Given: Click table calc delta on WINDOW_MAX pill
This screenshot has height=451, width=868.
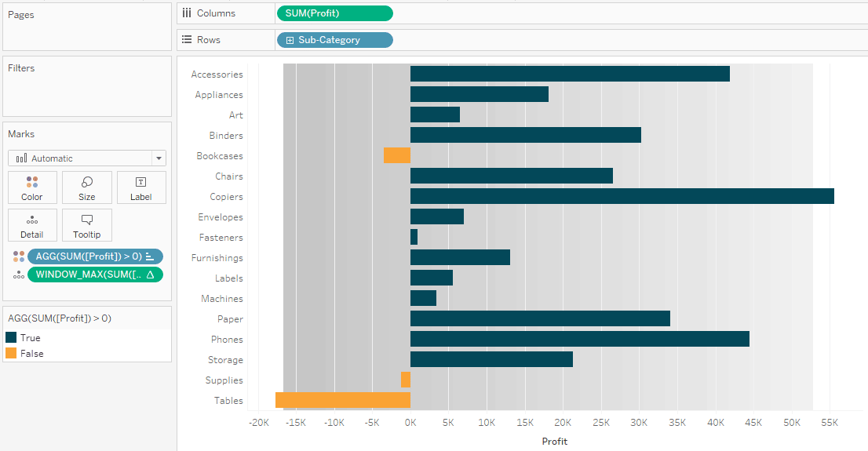Looking at the screenshot, I should 150,275.
